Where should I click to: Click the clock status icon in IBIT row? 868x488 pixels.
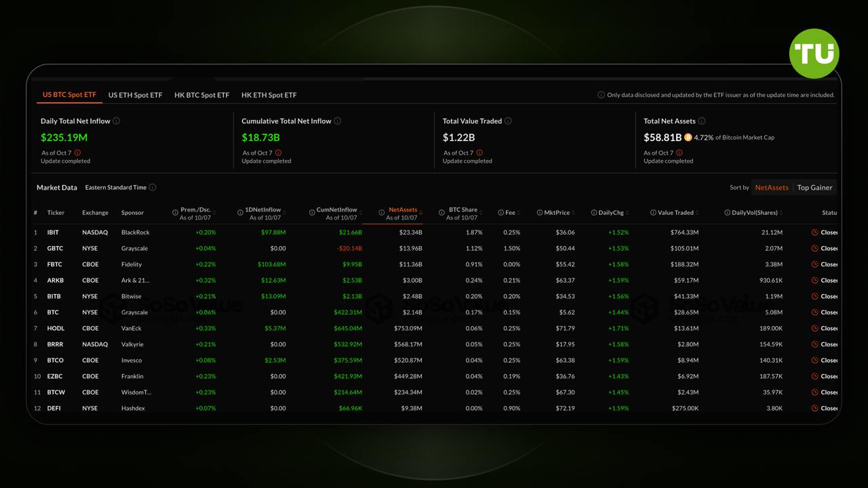click(x=814, y=232)
